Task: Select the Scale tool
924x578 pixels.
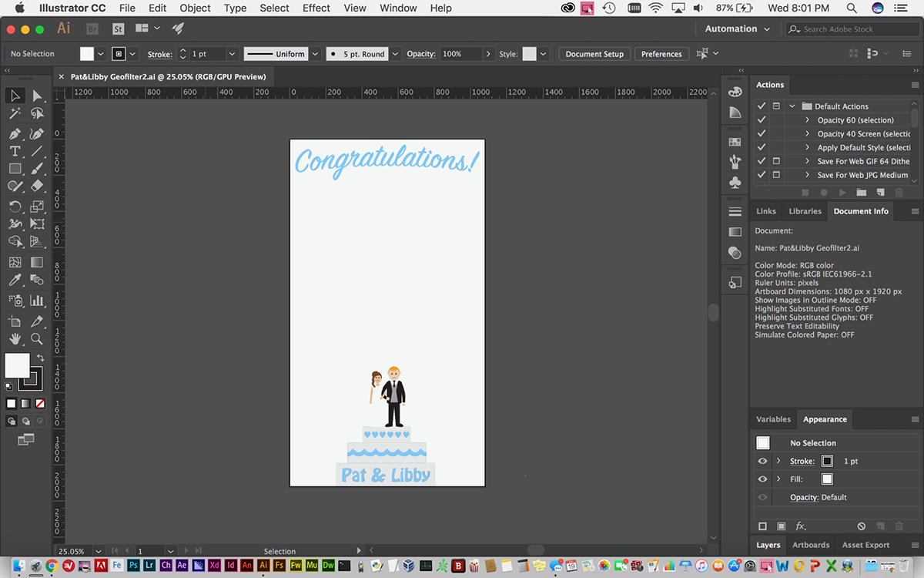Action: coord(37,207)
